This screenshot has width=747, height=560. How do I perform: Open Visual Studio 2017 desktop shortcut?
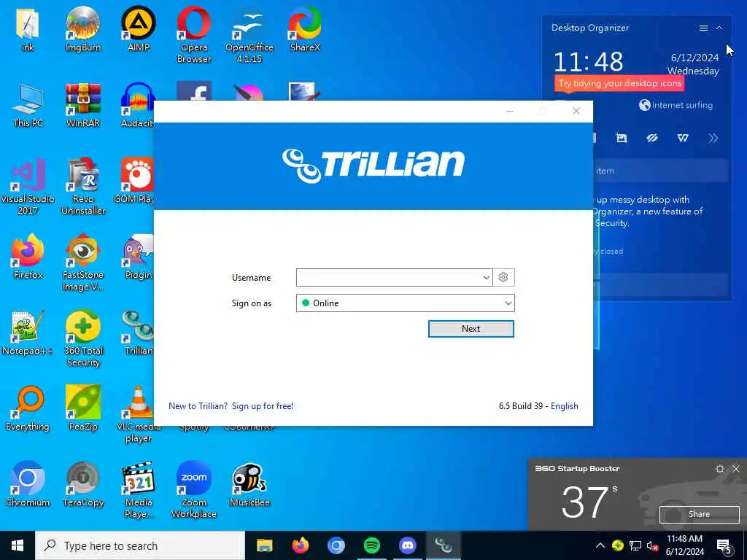click(28, 187)
